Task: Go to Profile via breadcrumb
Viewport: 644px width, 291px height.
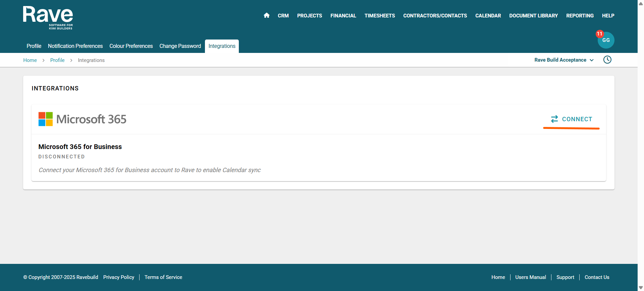Action: tap(57, 60)
